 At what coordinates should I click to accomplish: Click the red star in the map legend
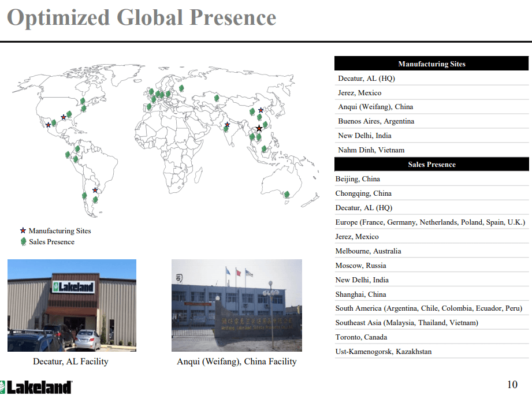click(23, 230)
